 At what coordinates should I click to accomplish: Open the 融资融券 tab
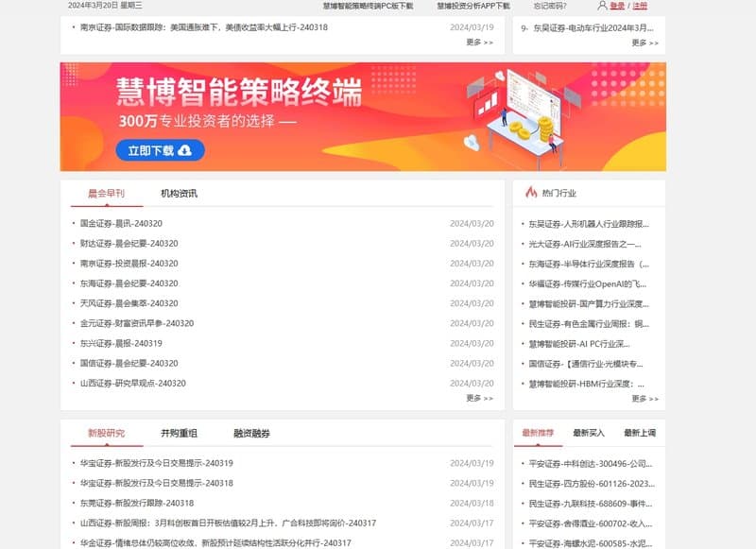(x=251, y=434)
